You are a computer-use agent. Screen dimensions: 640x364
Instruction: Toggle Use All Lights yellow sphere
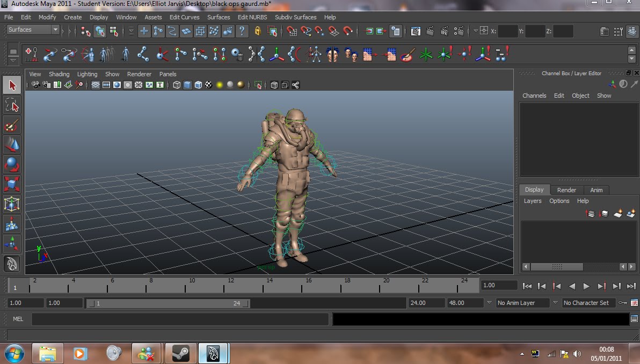(220, 85)
